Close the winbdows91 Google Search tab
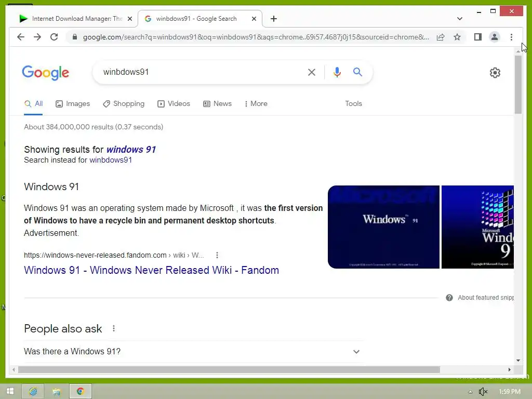Screen dimensions: 532x399 pos(254,19)
